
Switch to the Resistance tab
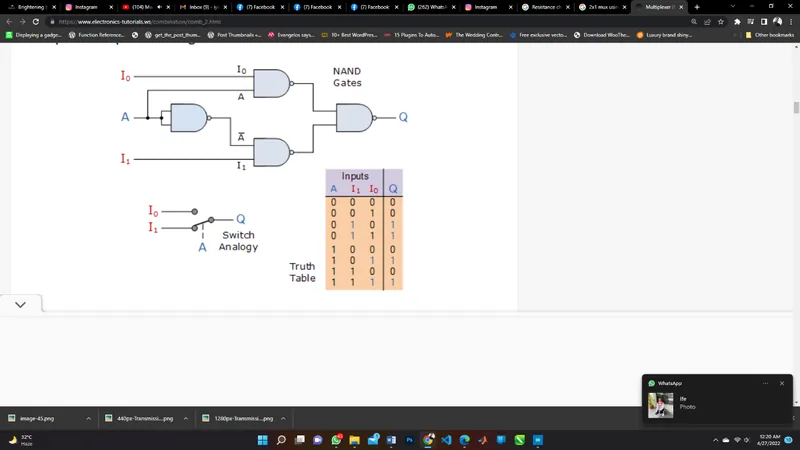(x=545, y=7)
